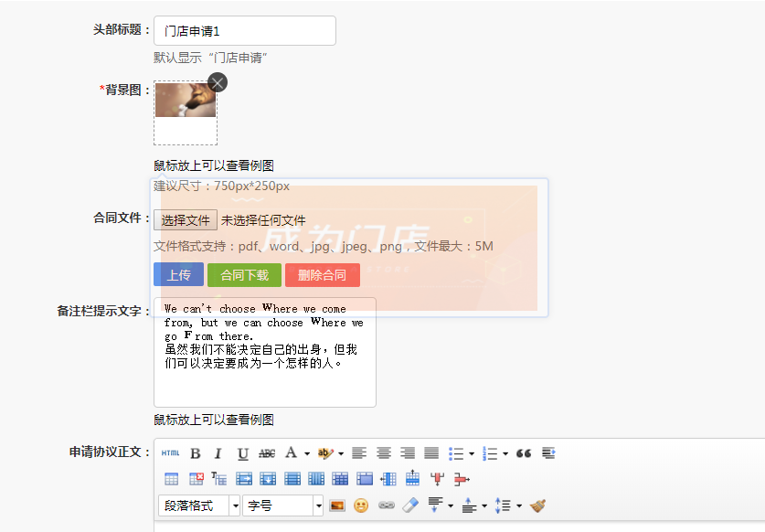This screenshot has width=765, height=532.
Task: Click the green 合同下载 button
Action: [244, 275]
